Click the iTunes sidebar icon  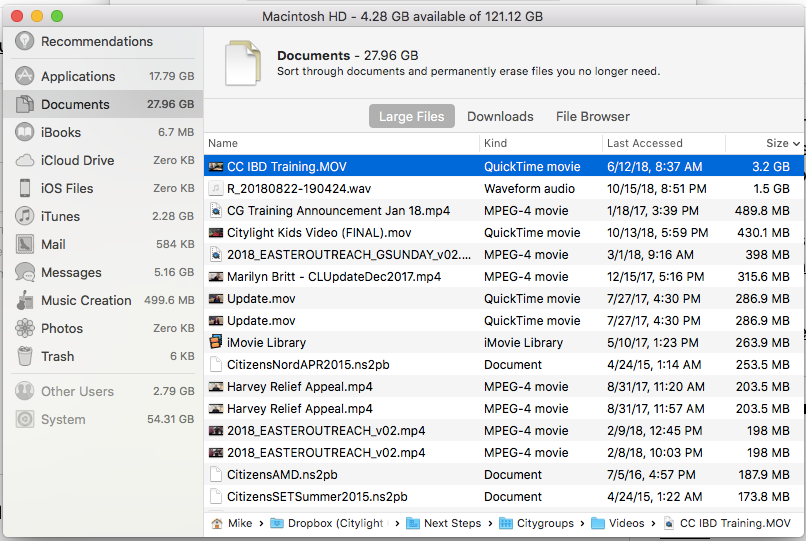[25, 216]
